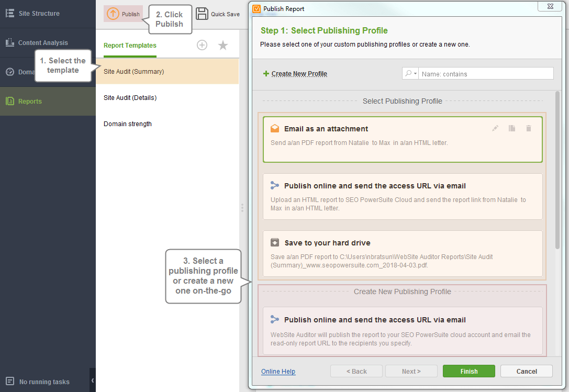
Task: Click the 'Create New Publishing Profile' section header
Action: pyautogui.click(x=403, y=292)
